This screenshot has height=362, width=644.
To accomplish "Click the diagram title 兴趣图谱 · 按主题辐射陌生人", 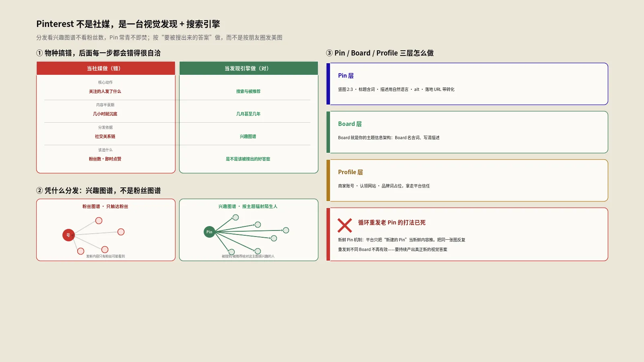I will pyautogui.click(x=248, y=206).
